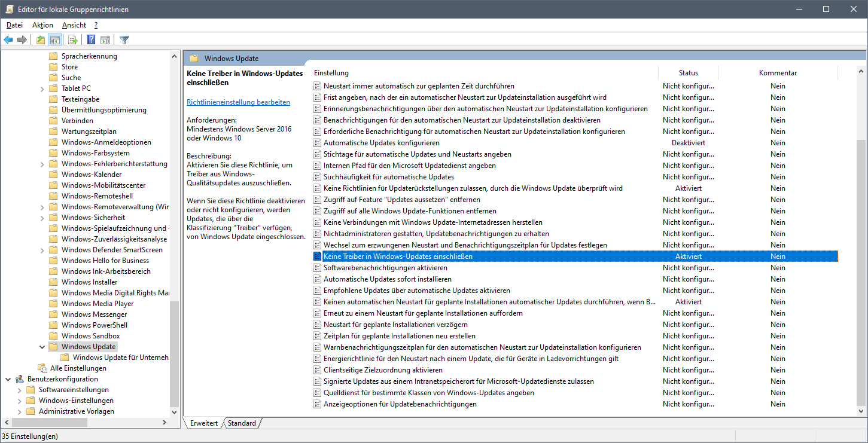Click the policy icon beside Automatische Updates konfigurieren

point(318,143)
